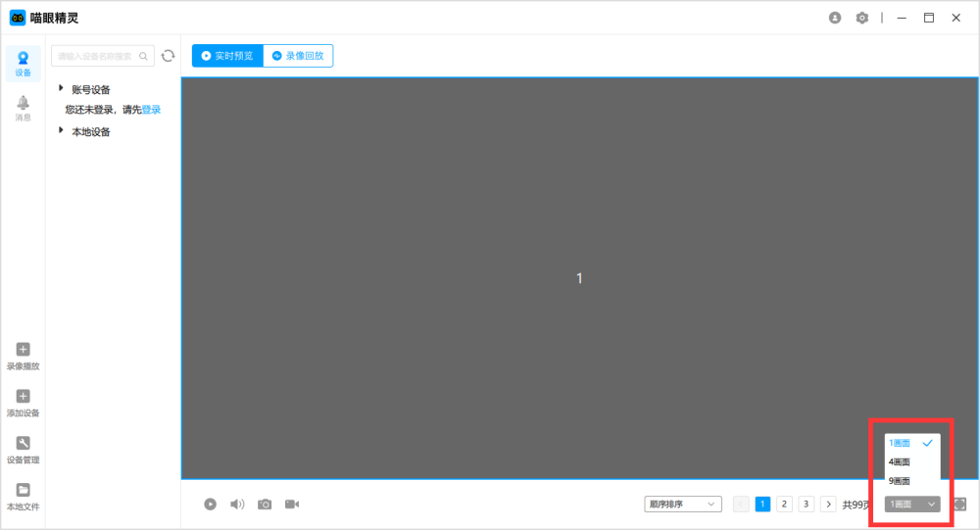
Task: Expand the 账号设备 tree node
Action: (62, 88)
